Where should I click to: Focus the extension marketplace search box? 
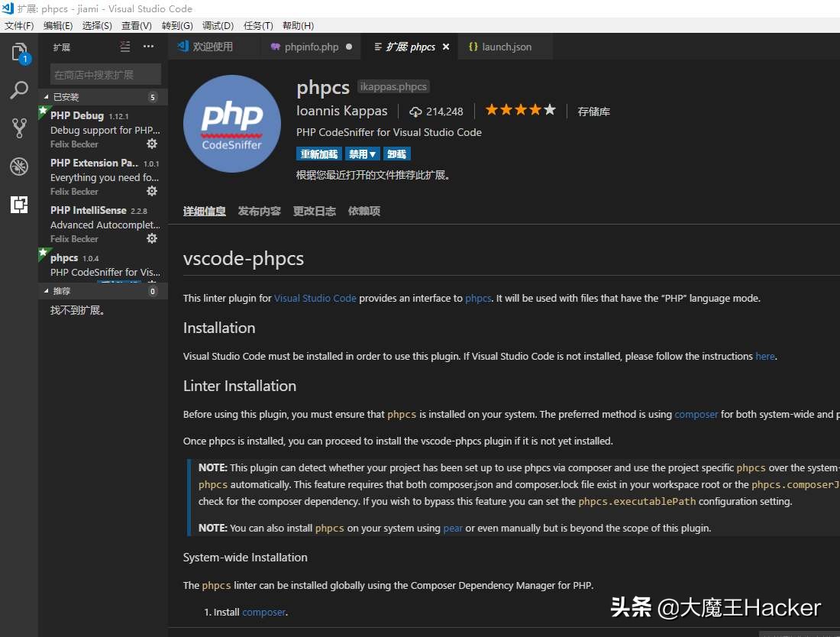pos(105,74)
